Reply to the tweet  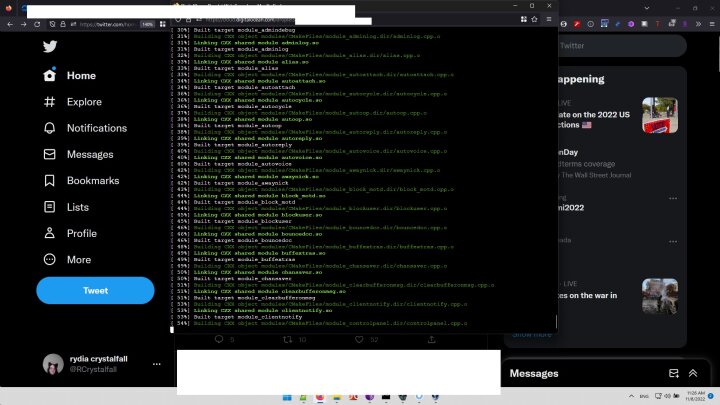click(x=219, y=339)
